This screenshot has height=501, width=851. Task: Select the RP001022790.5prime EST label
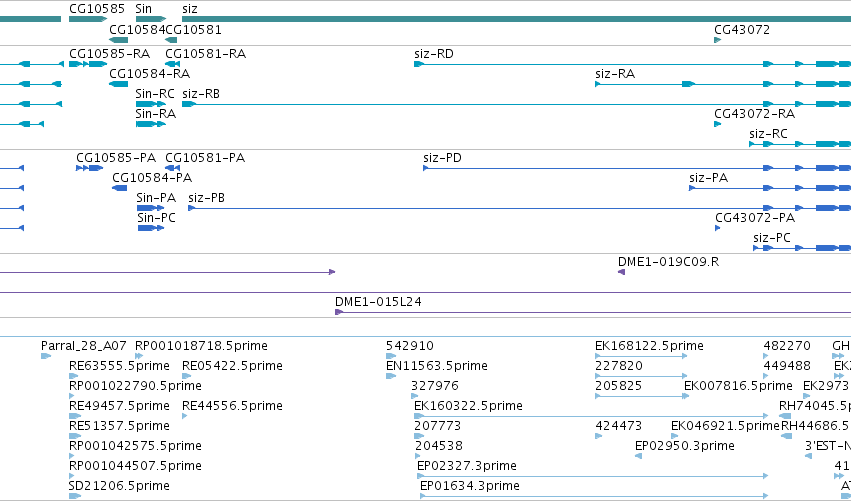point(135,386)
